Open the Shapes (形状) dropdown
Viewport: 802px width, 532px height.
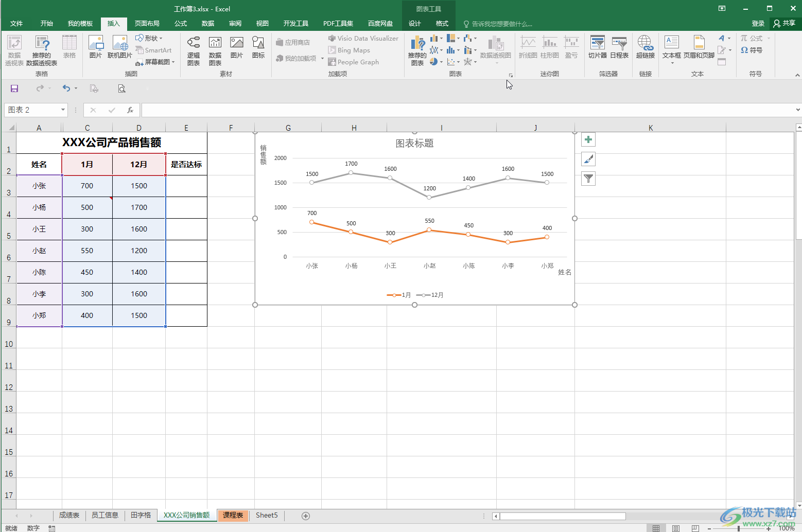click(149, 39)
